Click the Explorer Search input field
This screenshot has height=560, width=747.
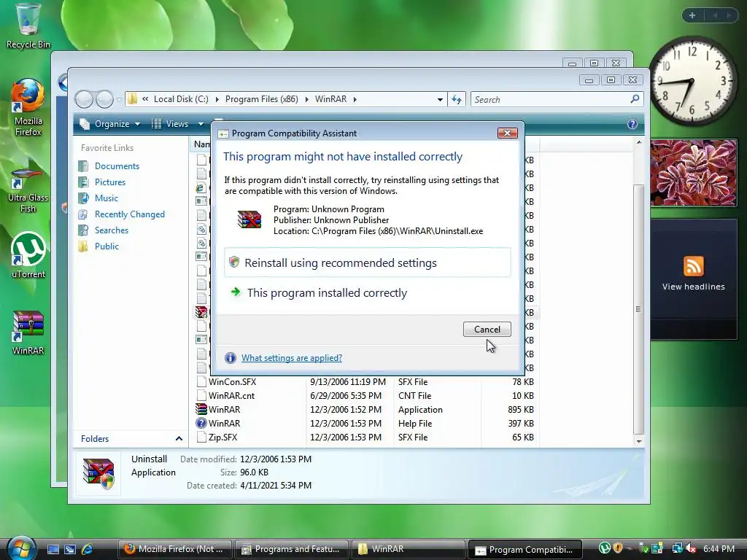pyautogui.click(x=550, y=99)
